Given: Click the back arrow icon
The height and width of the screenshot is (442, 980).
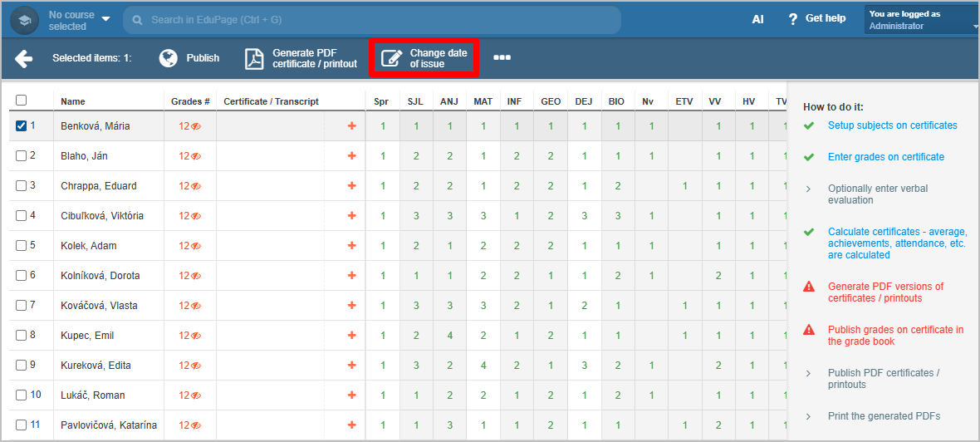Looking at the screenshot, I should [x=23, y=58].
